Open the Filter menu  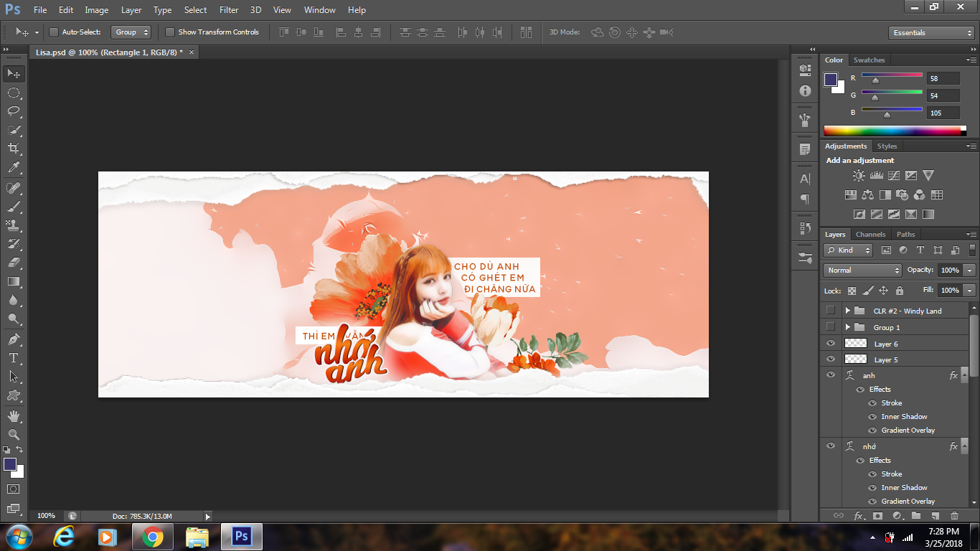pos(229,10)
